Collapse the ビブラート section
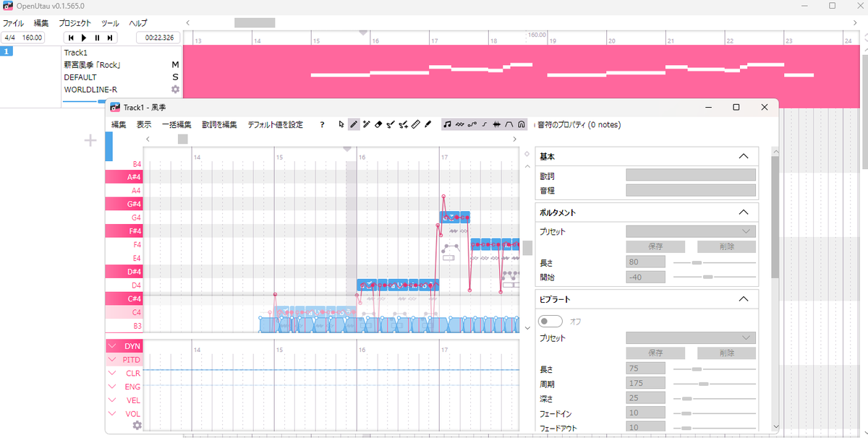The image size is (868, 448). (x=743, y=298)
